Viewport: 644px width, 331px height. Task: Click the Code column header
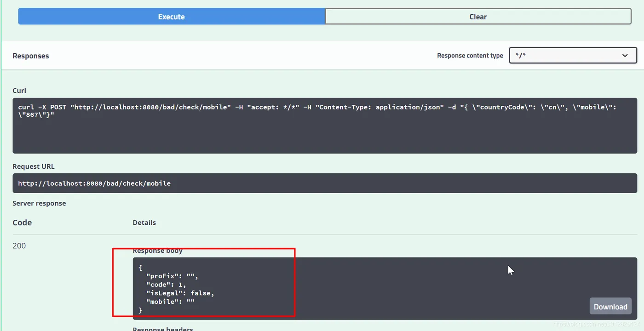pos(22,223)
